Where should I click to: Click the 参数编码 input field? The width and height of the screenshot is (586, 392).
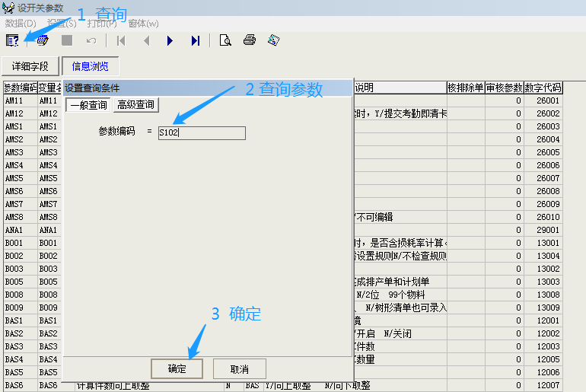click(x=202, y=133)
